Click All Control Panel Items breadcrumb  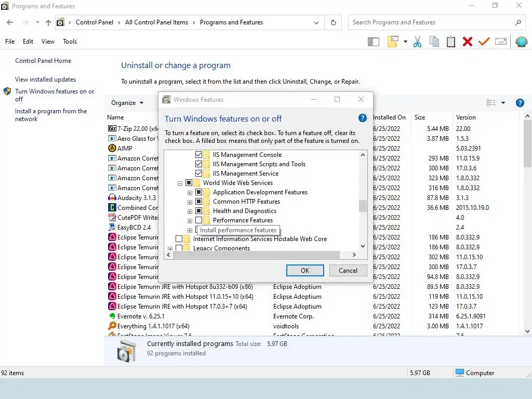156,22
